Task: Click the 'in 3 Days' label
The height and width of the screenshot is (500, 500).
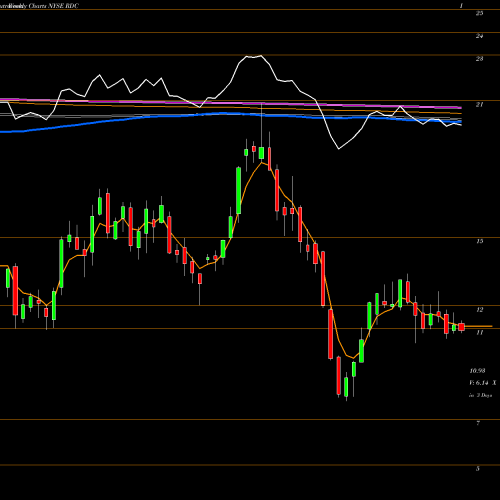Action: point(480,395)
